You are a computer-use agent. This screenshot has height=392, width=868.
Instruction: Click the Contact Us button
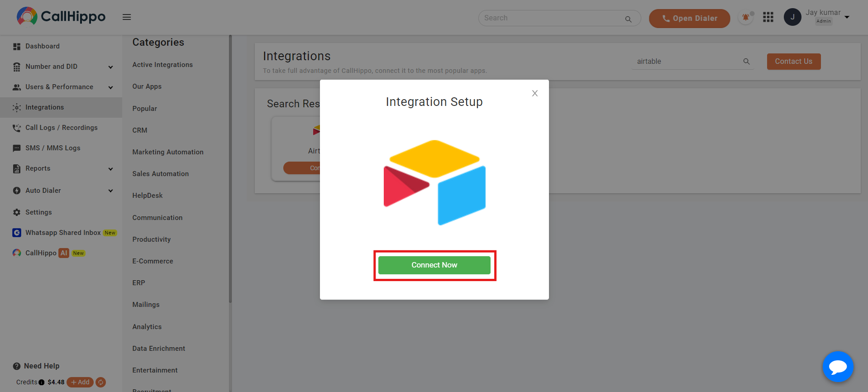793,62
